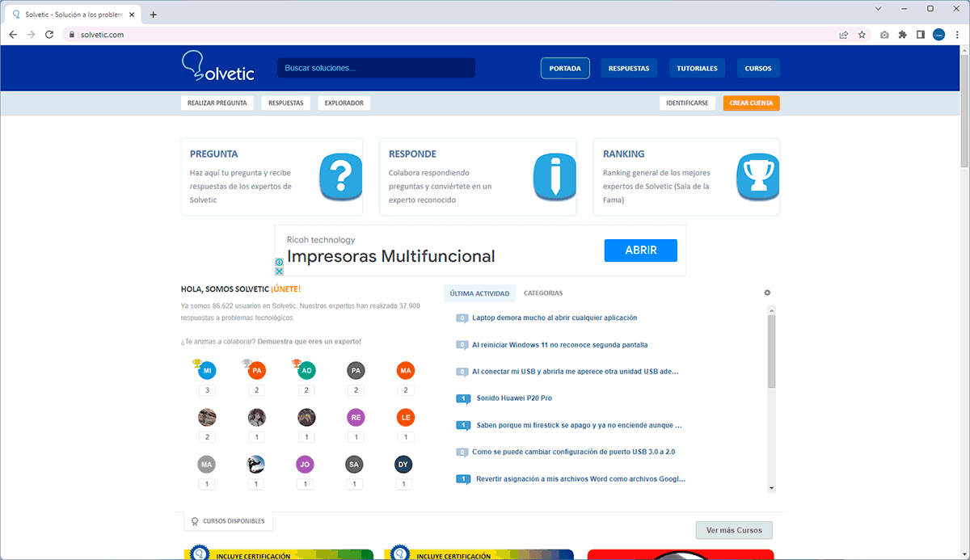Open the tab search chevron in title bar
970x560 pixels.
click(879, 8)
